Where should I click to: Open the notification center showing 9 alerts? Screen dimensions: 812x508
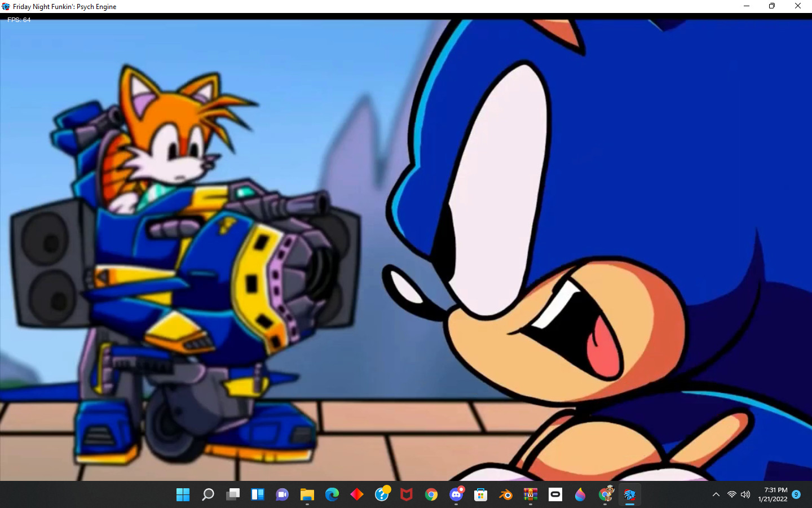796,495
